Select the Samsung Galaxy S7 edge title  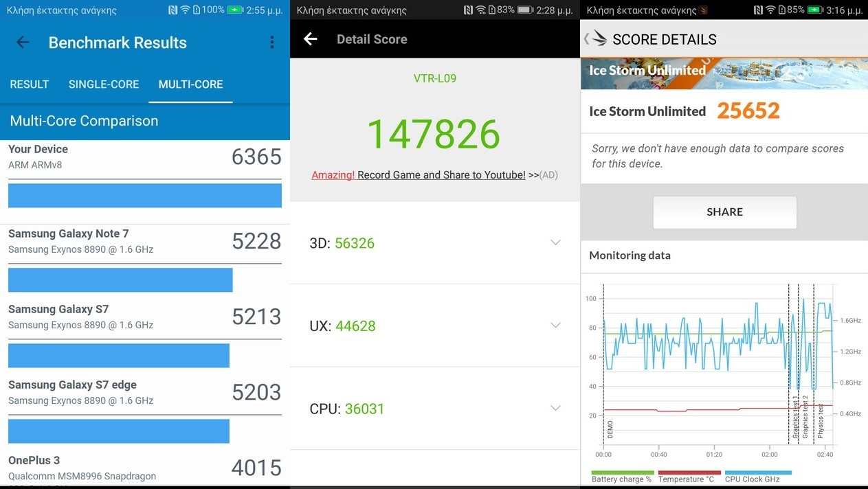click(x=72, y=385)
